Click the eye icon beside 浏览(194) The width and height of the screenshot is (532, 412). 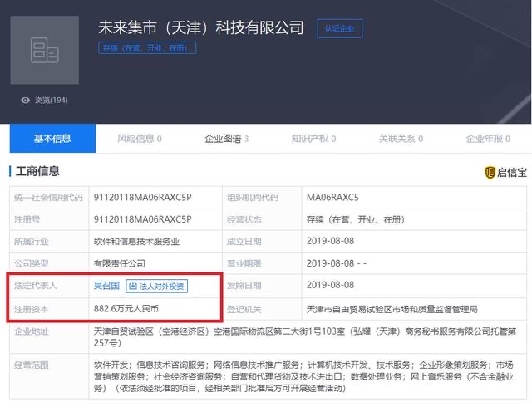point(26,100)
